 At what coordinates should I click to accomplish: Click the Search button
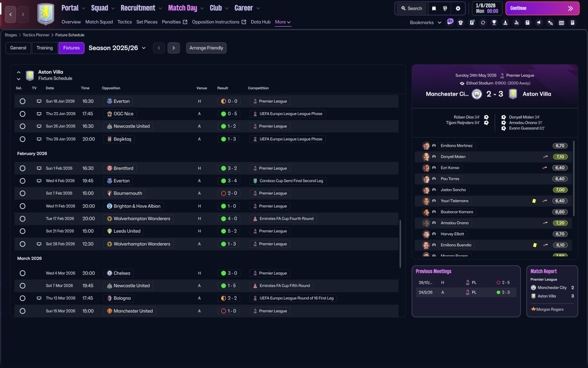pyautogui.click(x=411, y=8)
